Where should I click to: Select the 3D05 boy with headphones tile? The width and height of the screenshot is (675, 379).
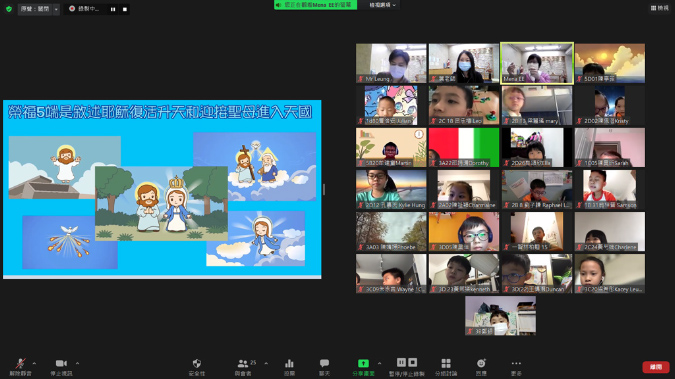(x=464, y=232)
